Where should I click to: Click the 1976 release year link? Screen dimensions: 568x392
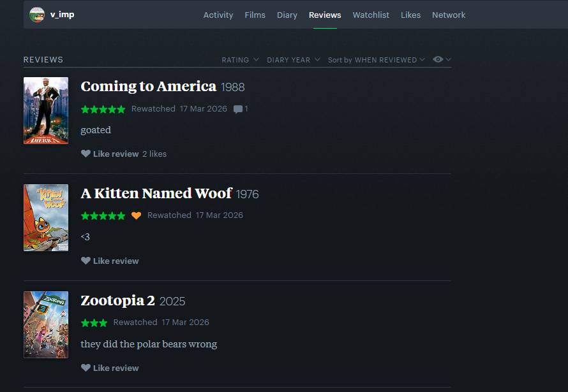(x=248, y=194)
